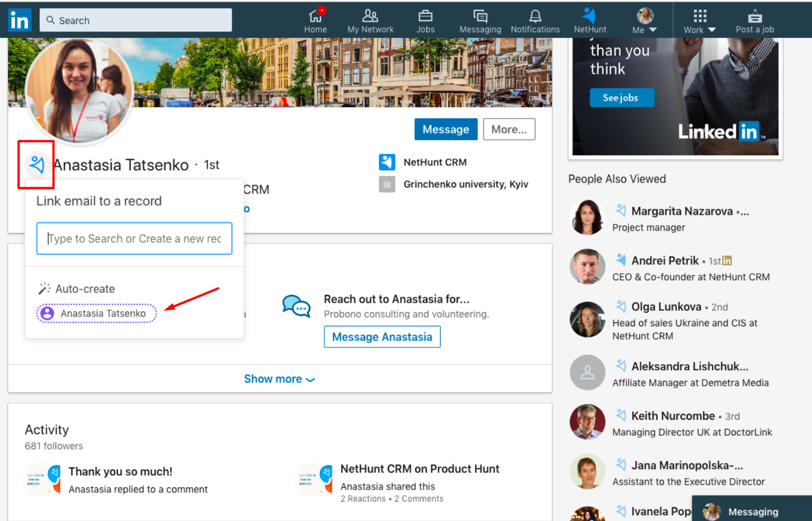Open Post a job
Viewport: 812px width, 521px height.
click(x=755, y=21)
